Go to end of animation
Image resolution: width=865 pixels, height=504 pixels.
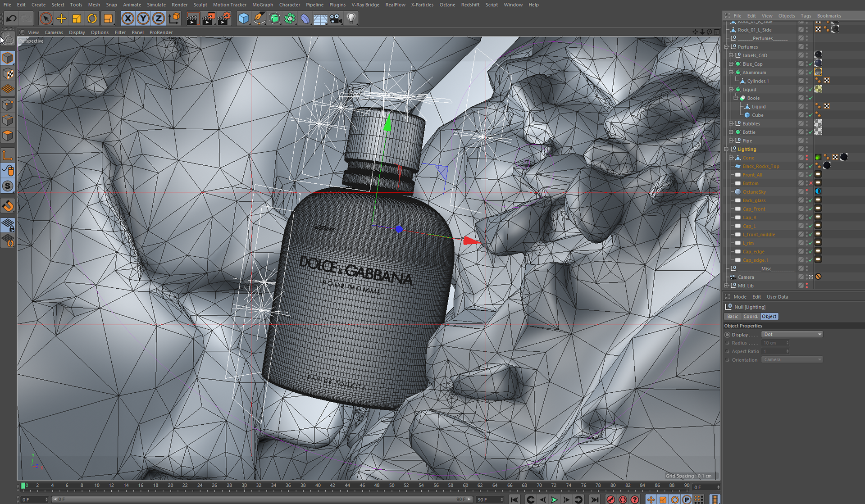(x=594, y=499)
